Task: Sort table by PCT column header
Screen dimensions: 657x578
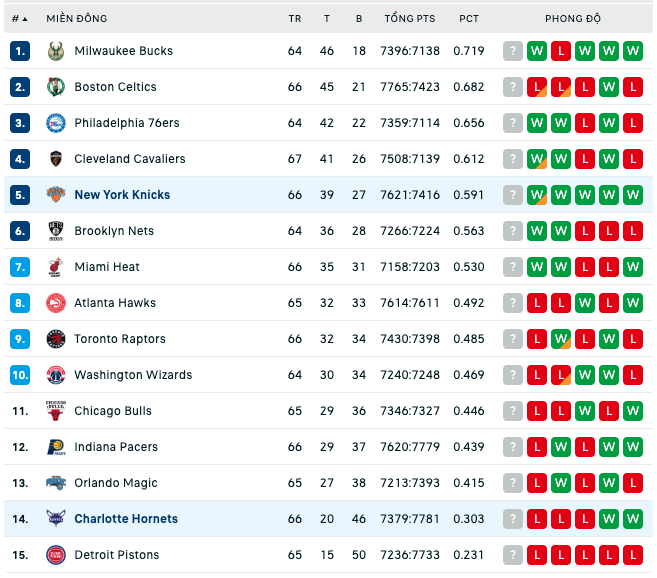Action: click(468, 19)
